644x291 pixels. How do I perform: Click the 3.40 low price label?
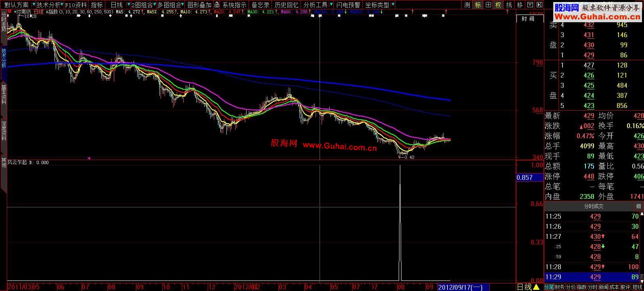pos(409,157)
